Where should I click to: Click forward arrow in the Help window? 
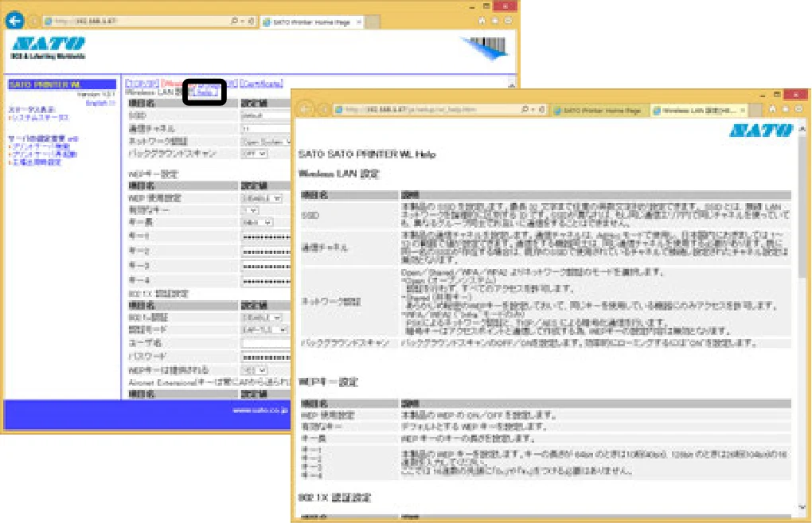(x=324, y=110)
